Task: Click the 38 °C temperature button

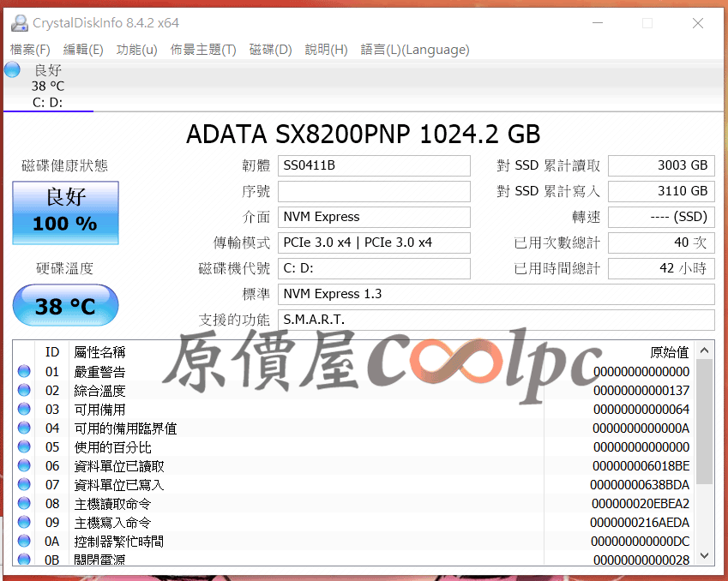Action: pyautogui.click(x=65, y=305)
